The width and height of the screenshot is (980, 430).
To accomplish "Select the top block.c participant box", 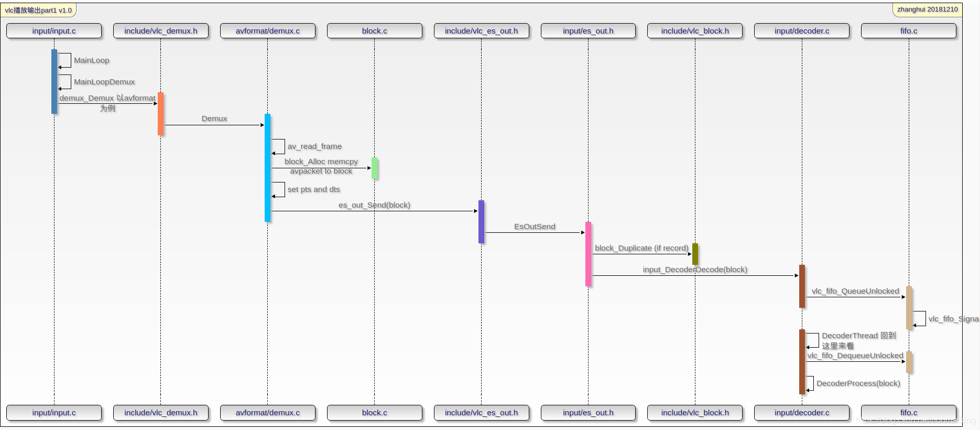I will pyautogui.click(x=375, y=31).
